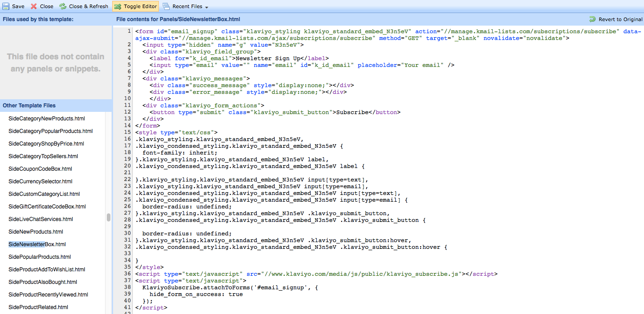644x314 pixels.
Task: Click the Revert to Original green arrow icon
Action: 592,19
